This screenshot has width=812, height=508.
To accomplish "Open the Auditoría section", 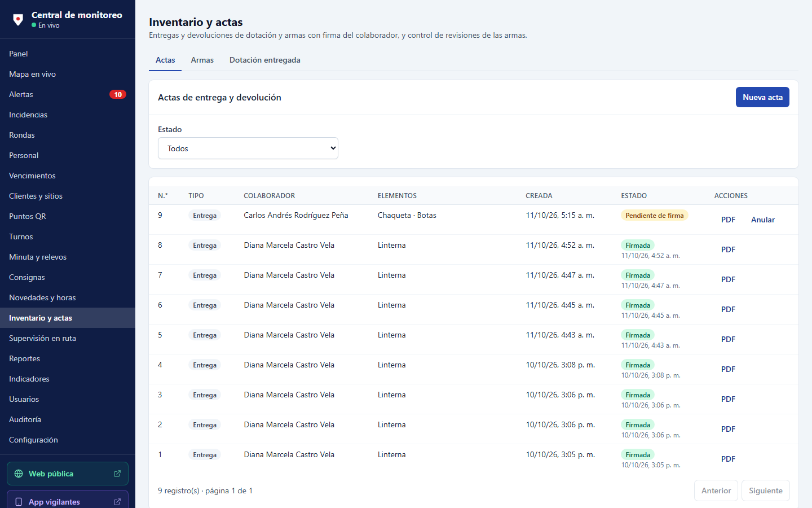I will point(68,419).
